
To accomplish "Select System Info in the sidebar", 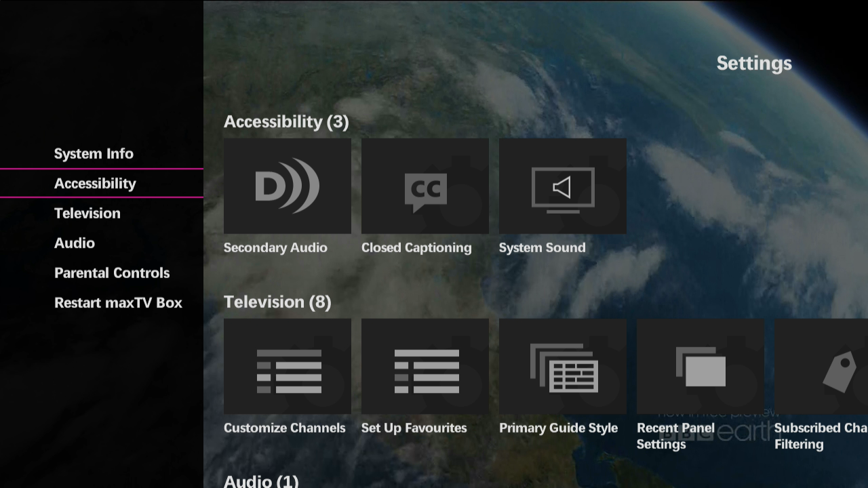I will tap(94, 154).
